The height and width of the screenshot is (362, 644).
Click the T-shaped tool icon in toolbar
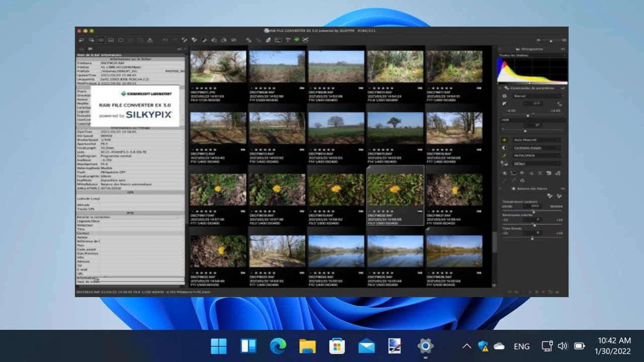pyautogui.click(x=288, y=40)
